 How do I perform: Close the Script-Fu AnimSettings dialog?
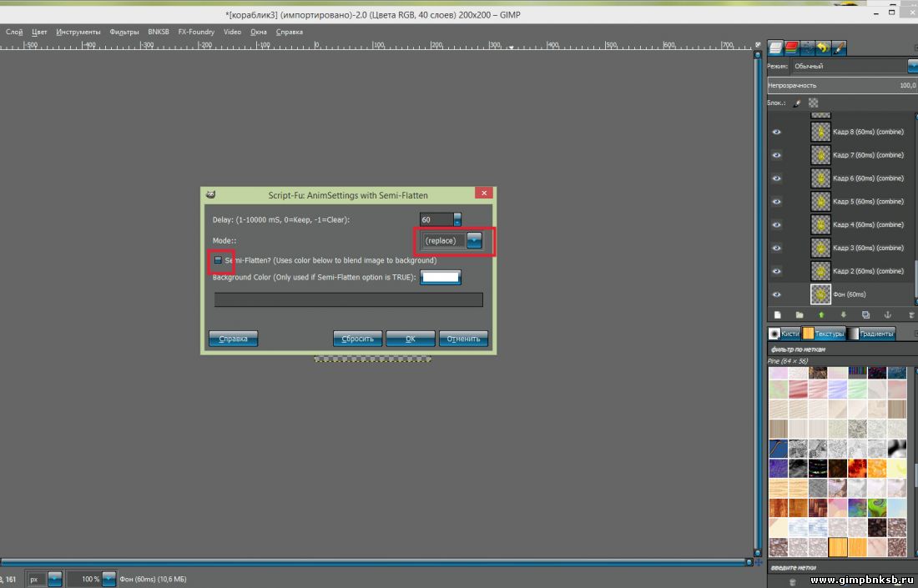(x=483, y=193)
